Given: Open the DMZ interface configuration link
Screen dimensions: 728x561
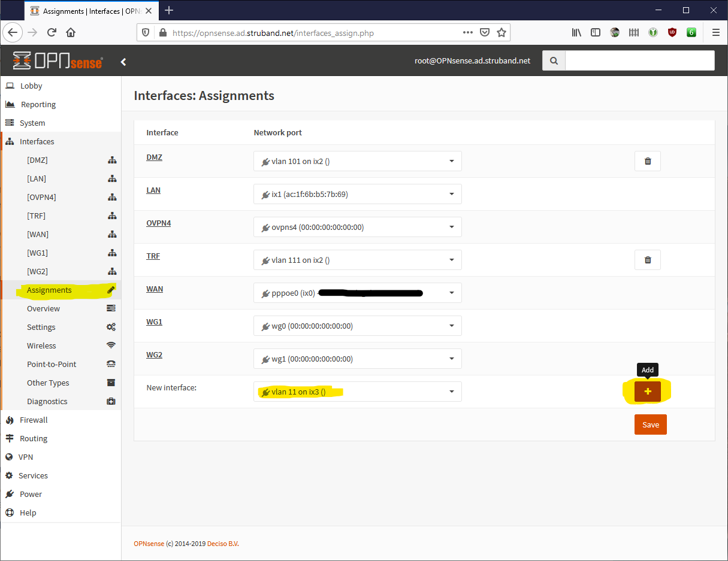Looking at the screenshot, I should [x=154, y=157].
